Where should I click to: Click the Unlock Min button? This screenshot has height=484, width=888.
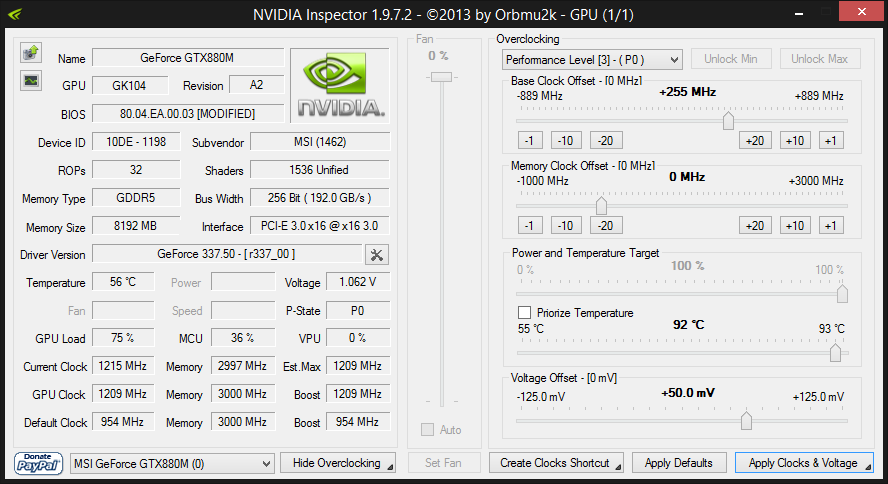[731, 59]
